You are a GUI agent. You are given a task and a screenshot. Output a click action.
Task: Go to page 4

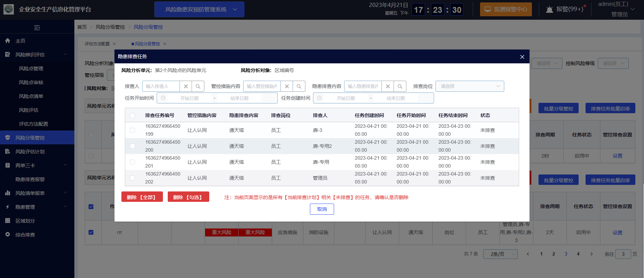click(x=578, y=254)
